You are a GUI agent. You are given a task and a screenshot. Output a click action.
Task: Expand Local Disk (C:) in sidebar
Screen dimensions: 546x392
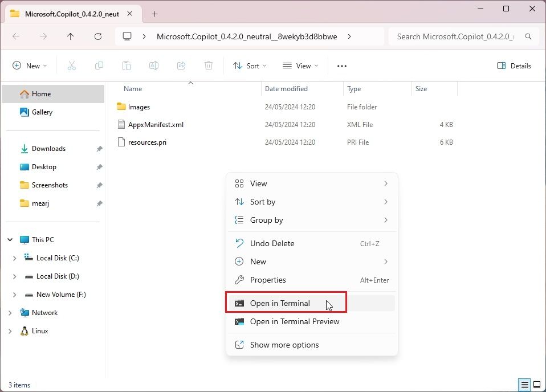pos(14,258)
